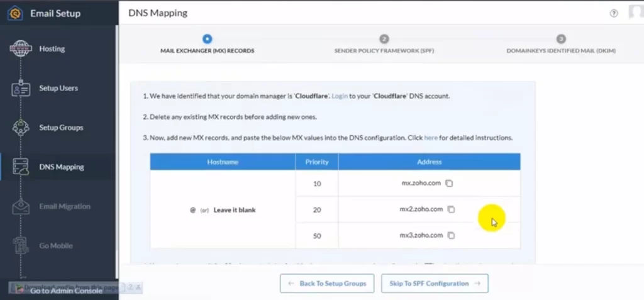644x300 pixels.
Task: Click Go to Admin Console
Action: (66, 291)
